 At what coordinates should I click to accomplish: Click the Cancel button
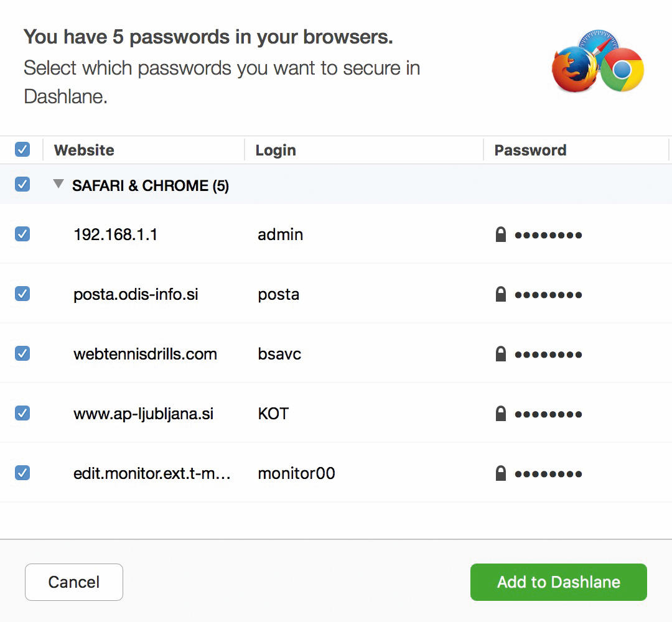(73, 582)
